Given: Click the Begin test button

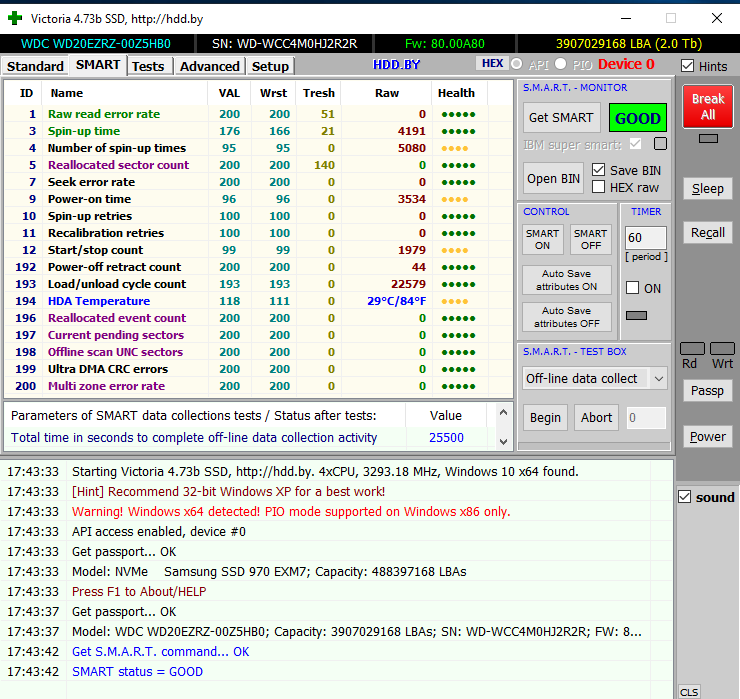Looking at the screenshot, I should 545,418.
